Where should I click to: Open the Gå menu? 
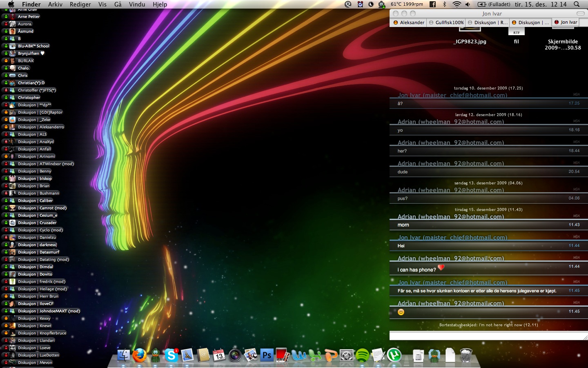pyautogui.click(x=118, y=4)
